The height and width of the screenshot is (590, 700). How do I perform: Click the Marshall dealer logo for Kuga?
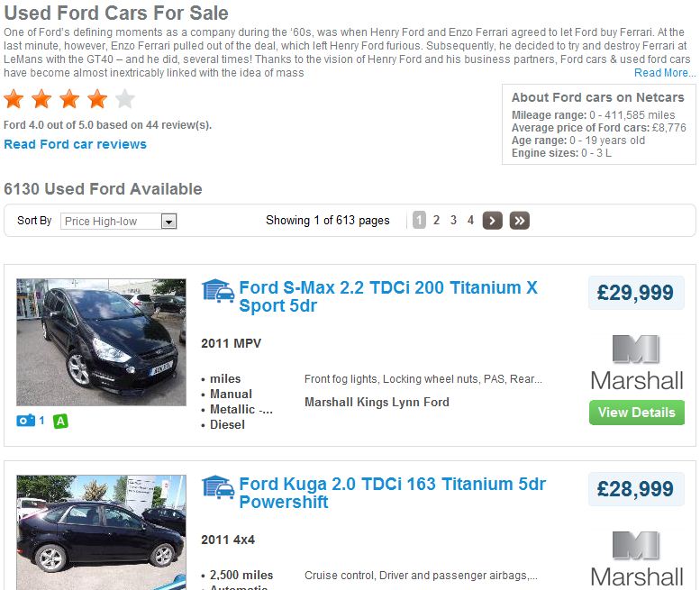pyautogui.click(x=636, y=558)
